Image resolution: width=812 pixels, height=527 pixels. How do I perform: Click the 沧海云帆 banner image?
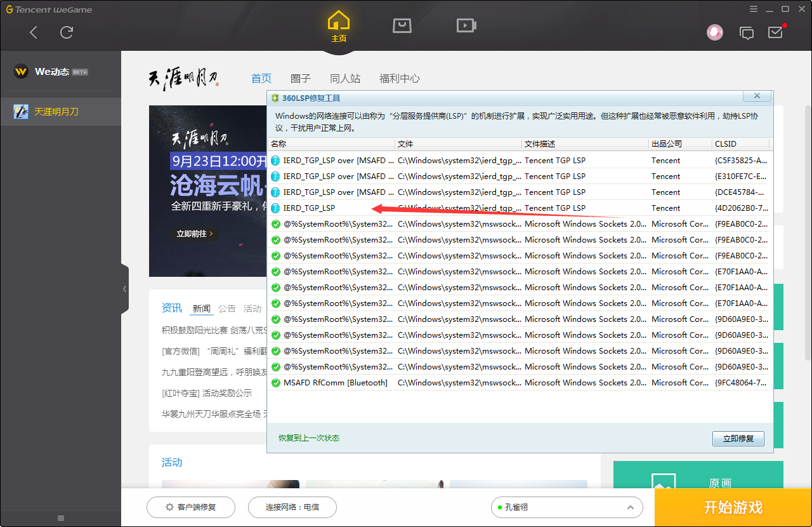click(208, 190)
